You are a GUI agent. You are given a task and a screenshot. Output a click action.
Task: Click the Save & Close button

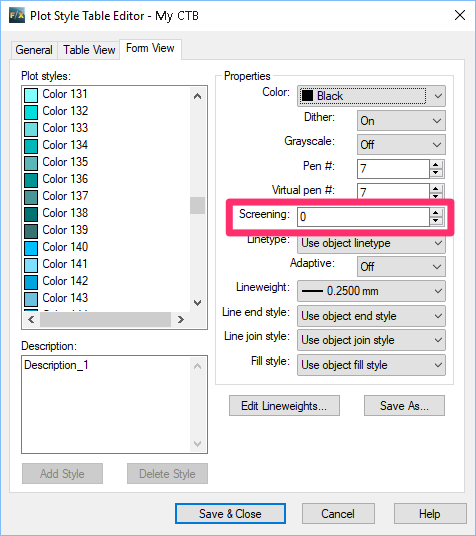point(230,513)
